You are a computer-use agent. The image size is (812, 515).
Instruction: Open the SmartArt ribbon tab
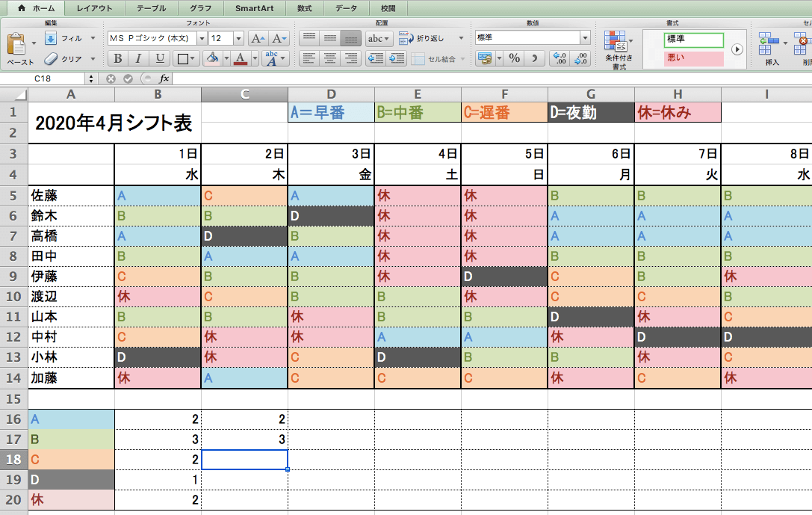[x=254, y=8]
